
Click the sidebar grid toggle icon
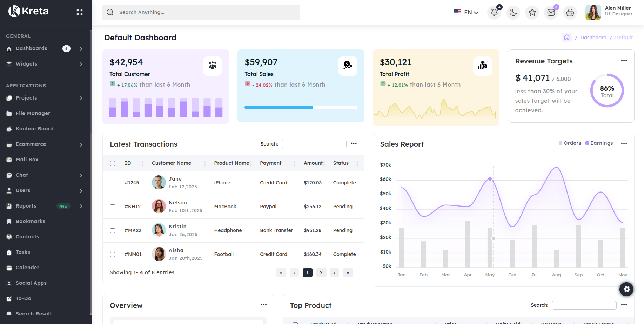[80, 12]
